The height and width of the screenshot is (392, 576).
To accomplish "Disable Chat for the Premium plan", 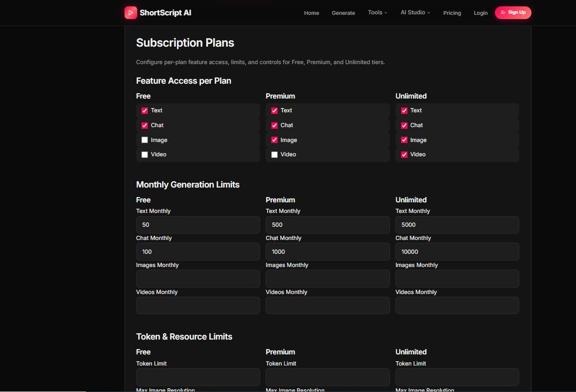I will 274,126.
